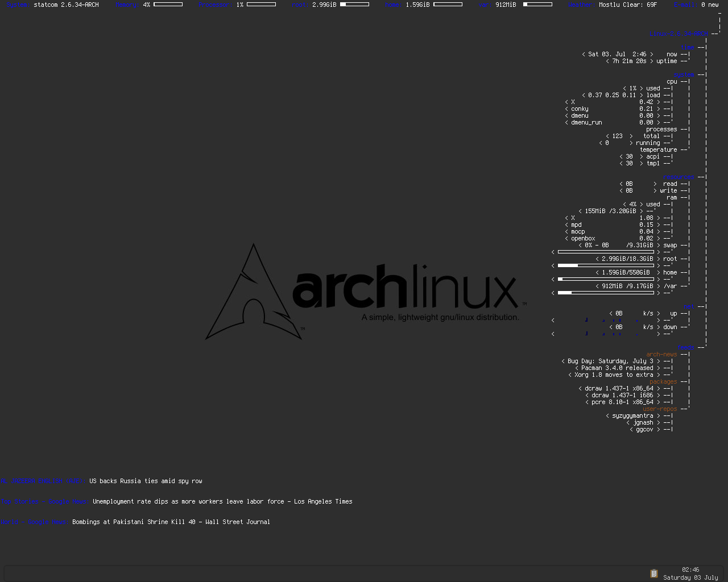
Task: Click the '155MiB /3.20GiB' RAM usage line
Action: tap(610, 211)
